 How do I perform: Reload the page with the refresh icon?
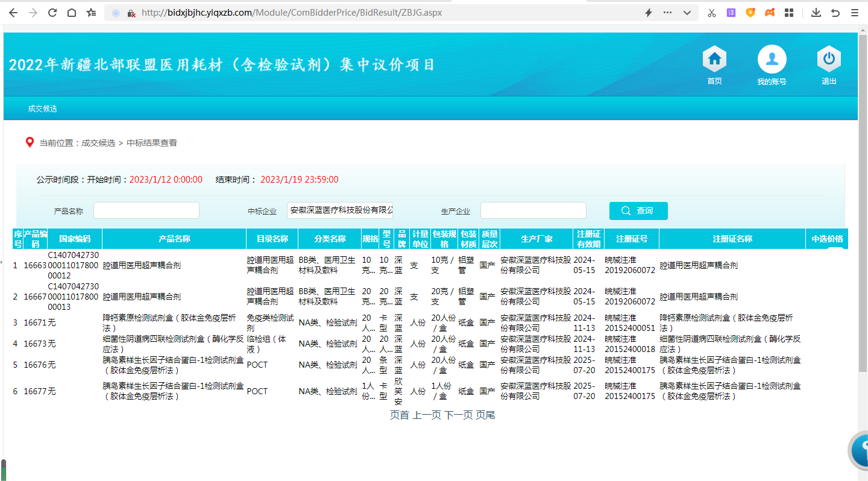pyautogui.click(x=52, y=12)
